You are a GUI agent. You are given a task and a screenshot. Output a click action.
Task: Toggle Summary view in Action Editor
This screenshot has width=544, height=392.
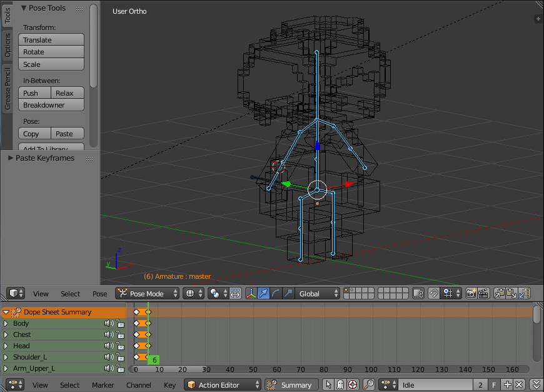click(291, 385)
